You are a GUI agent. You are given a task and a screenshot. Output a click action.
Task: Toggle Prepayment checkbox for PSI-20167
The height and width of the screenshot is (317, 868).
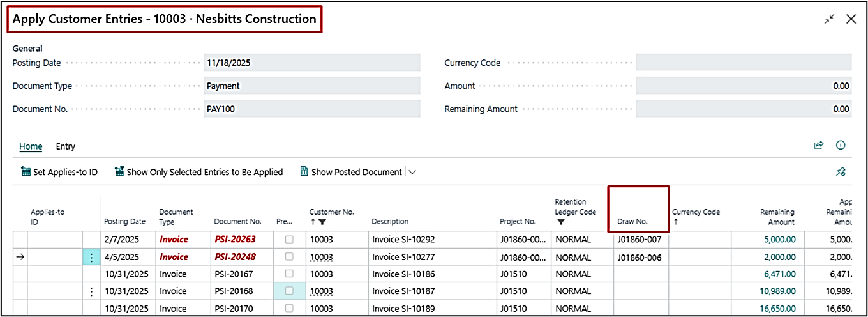(290, 274)
